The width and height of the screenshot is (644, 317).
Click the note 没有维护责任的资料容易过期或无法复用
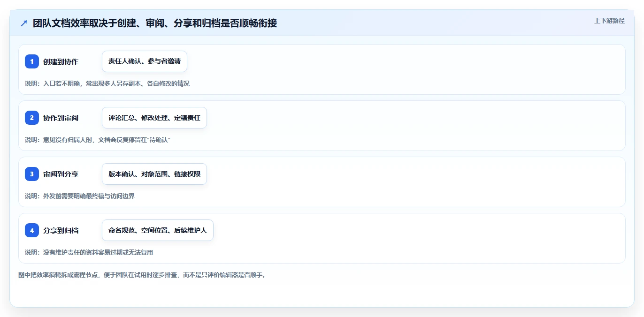(89, 252)
